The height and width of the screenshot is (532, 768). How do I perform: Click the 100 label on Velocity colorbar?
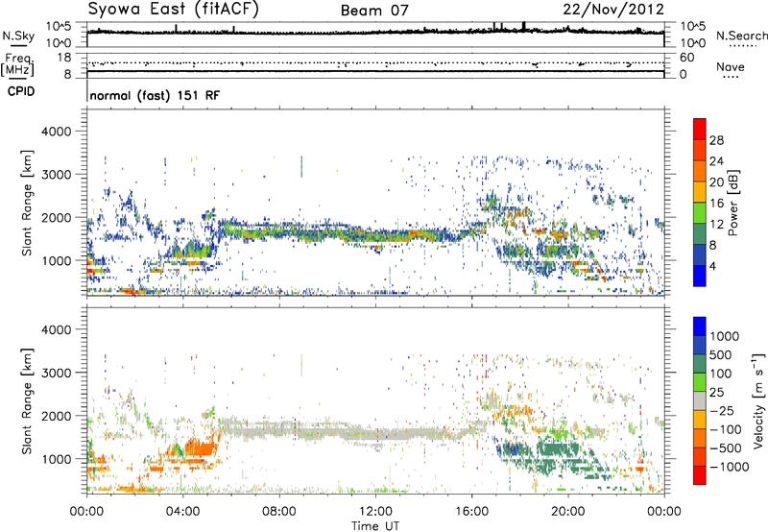point(721,374)
